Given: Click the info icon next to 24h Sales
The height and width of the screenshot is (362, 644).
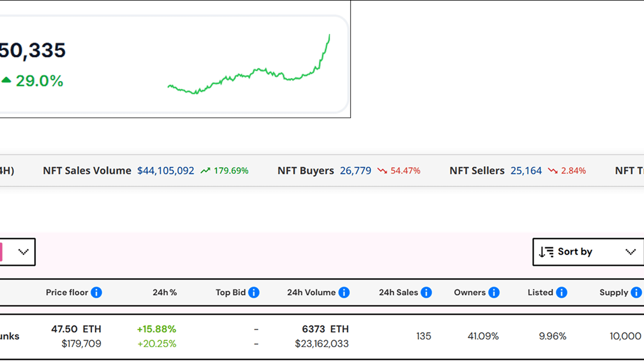Looking at the screenshot, I should [x=426, y=293].
